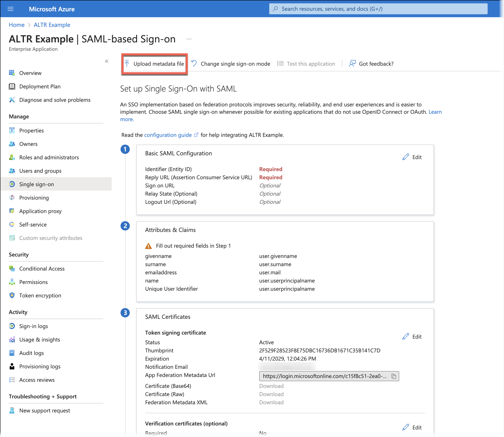Click the Sign-in logs icon
This screenshot has height=437, width=504.
(12, 326)
